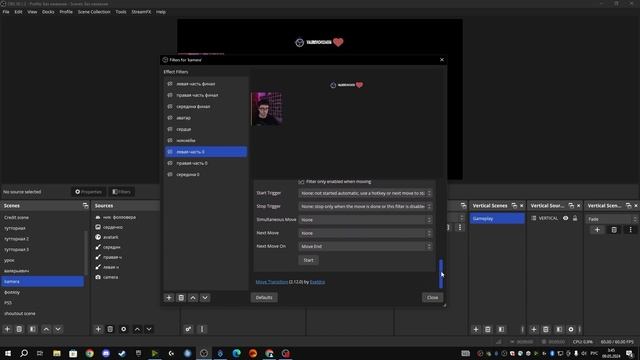Toggle enable icon of 'правая часть финал' filter
Viewport: 640px width, 360px height.
tap(170, 95)
